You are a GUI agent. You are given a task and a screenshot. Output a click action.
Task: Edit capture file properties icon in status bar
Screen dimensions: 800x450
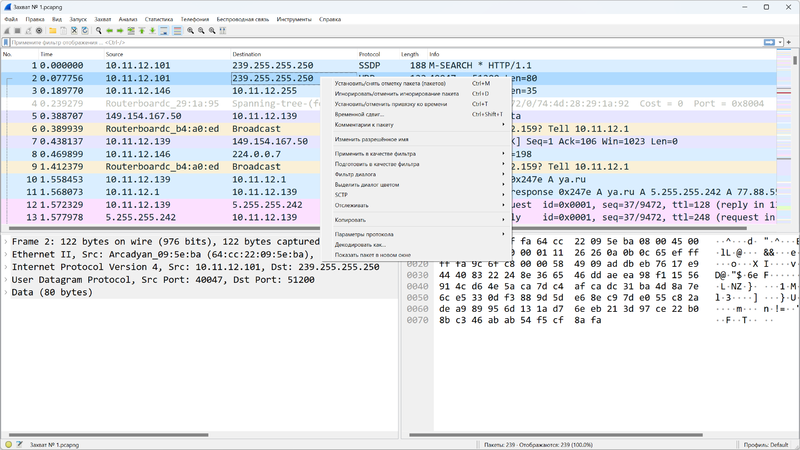(x=19, y=444)
